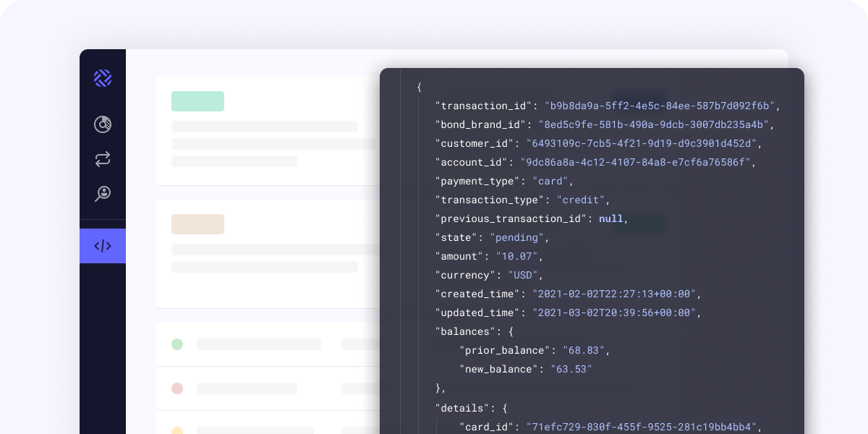Click the "card" value
Screen dimensions: 868x434
point(550,181)
